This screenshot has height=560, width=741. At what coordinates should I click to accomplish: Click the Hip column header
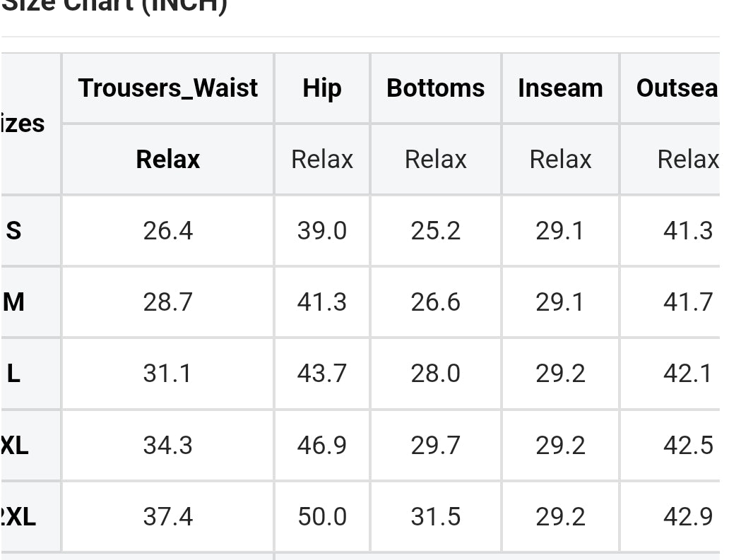(322, 88)
